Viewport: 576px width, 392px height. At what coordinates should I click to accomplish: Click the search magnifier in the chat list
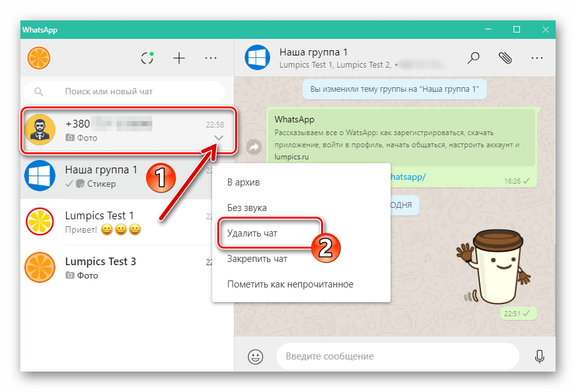coord(39,92)
